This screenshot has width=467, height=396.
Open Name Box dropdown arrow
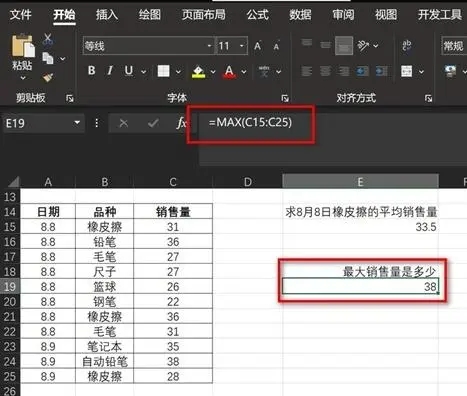click(77, 123)
